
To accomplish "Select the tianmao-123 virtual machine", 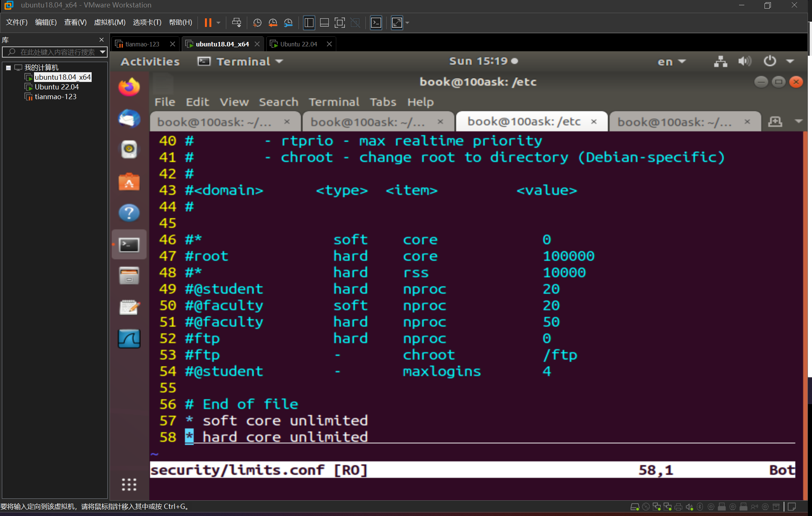I will [x=55, y=97].
